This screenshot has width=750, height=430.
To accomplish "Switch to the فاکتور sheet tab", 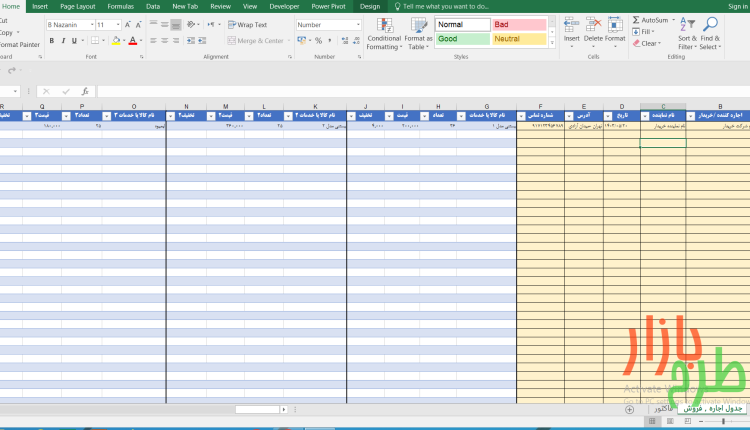I will click(663, 409).
